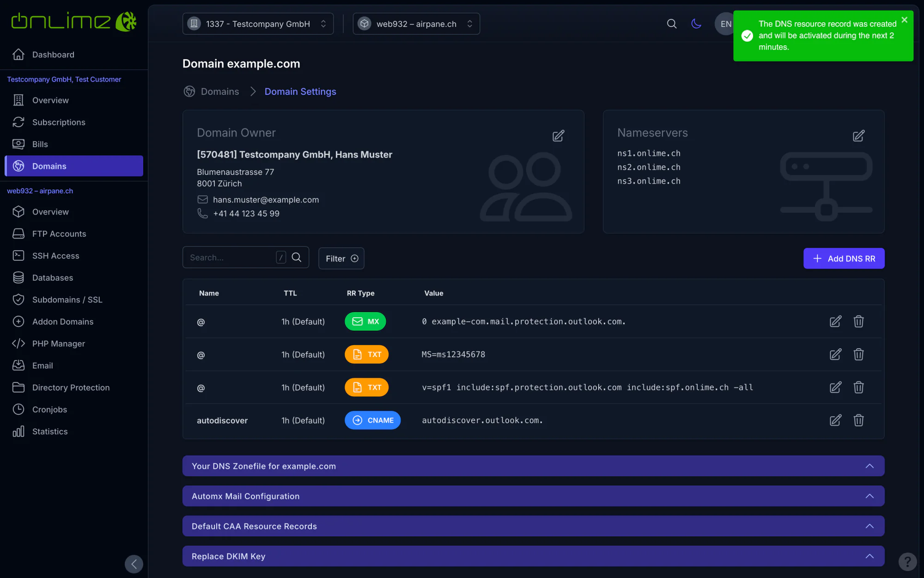Viewport: 924px width, 578px height.
Task: Open the search magnifier icon in top bar
Action: (x=672, y=24)
